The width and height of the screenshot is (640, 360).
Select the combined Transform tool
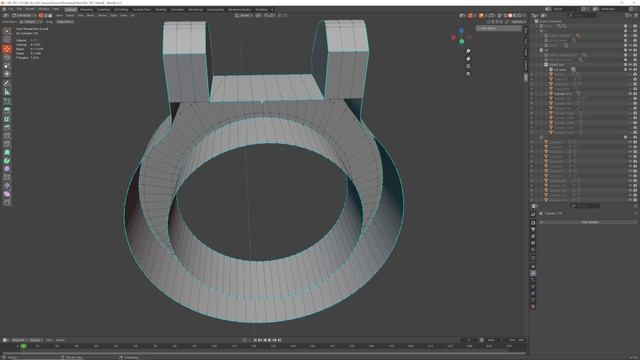tap(7, 74)
